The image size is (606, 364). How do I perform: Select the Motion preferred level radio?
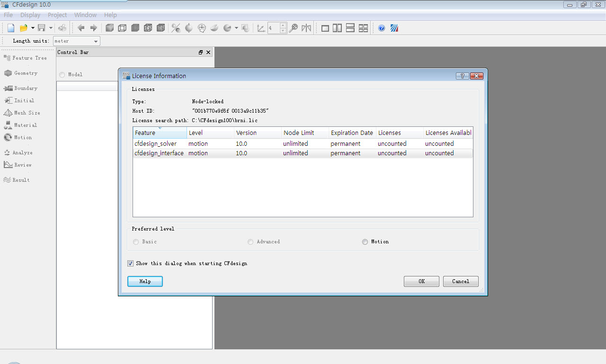pos(365,242)
